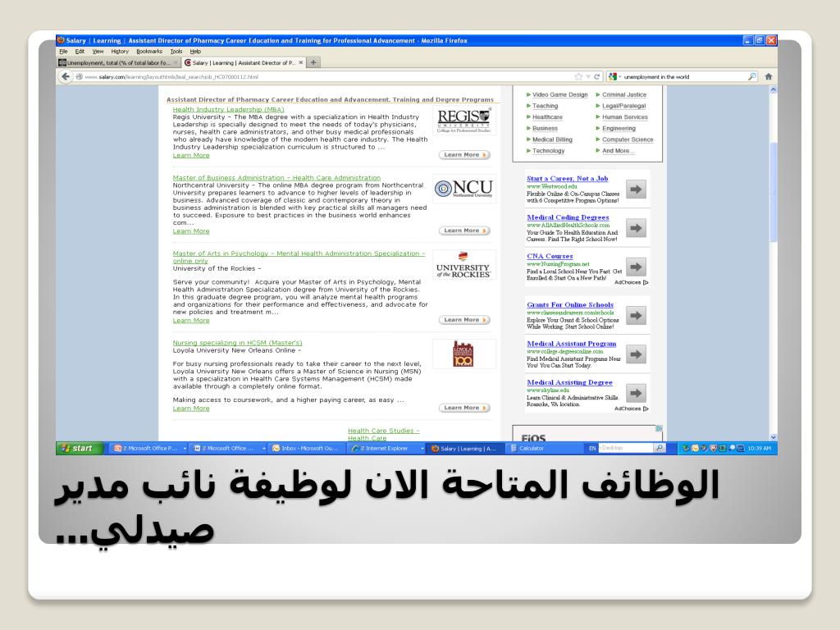Image resolution: width=840 pixels, height=630 pixels.
Task: Open Inbox Microsoft Outlook taskbar item
Action: 307,449
